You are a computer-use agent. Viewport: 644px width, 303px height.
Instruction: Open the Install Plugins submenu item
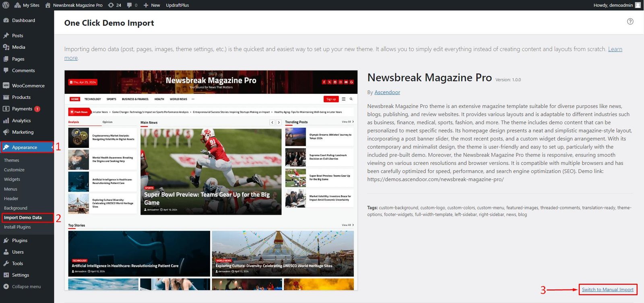coord(17,227)
